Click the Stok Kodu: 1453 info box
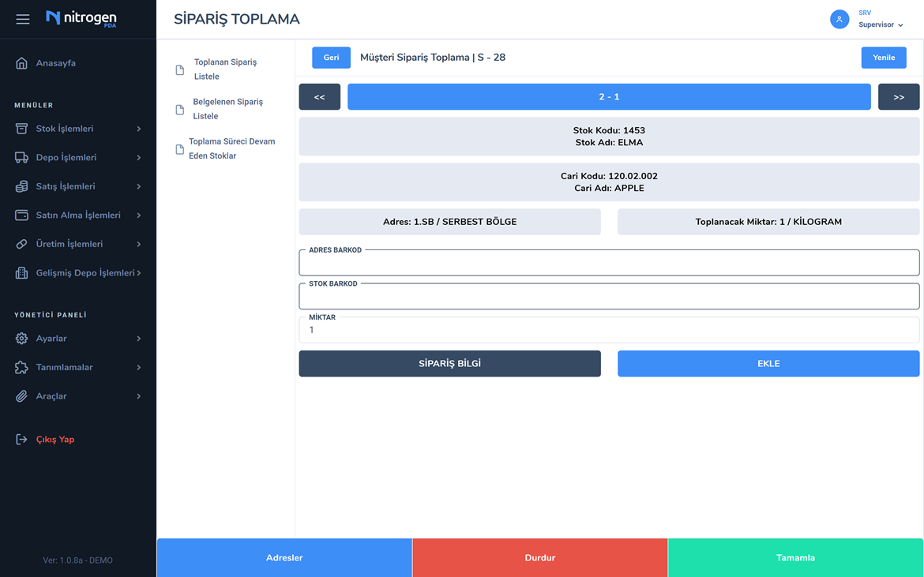924x577 pixels. (x=609, y=137)
